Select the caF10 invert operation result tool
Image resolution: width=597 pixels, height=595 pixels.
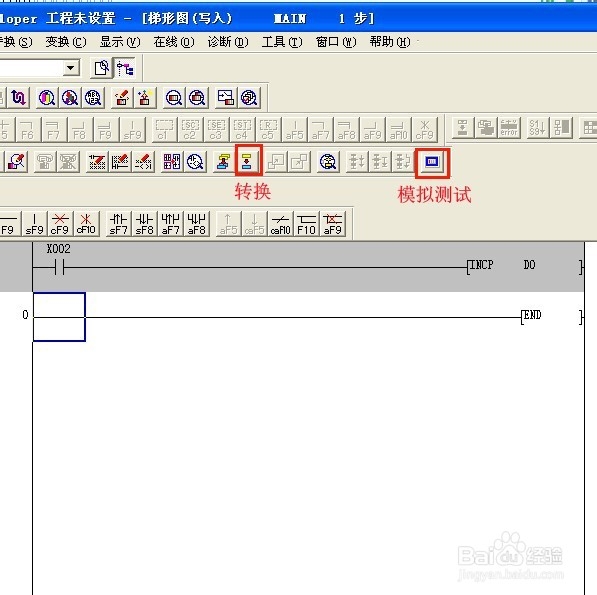tap(281, 224)
